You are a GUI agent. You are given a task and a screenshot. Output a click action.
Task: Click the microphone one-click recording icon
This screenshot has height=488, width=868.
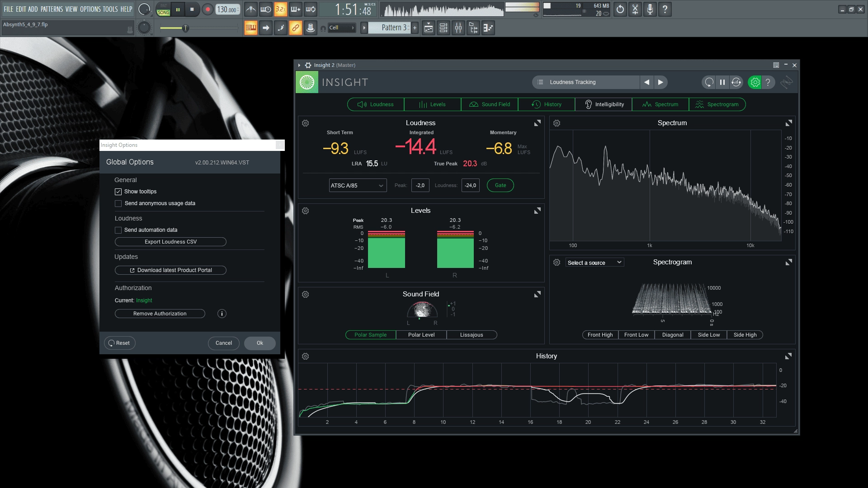tap(650, 9)
